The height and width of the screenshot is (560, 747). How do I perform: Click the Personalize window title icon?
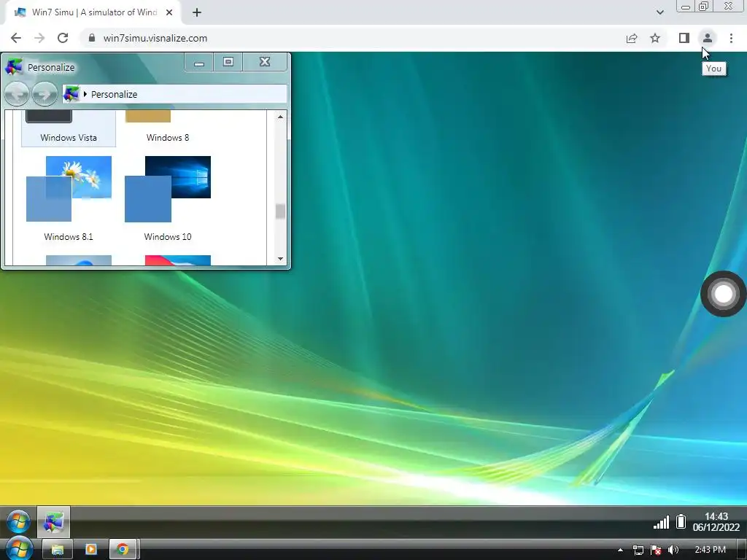[x=13, y=67]
